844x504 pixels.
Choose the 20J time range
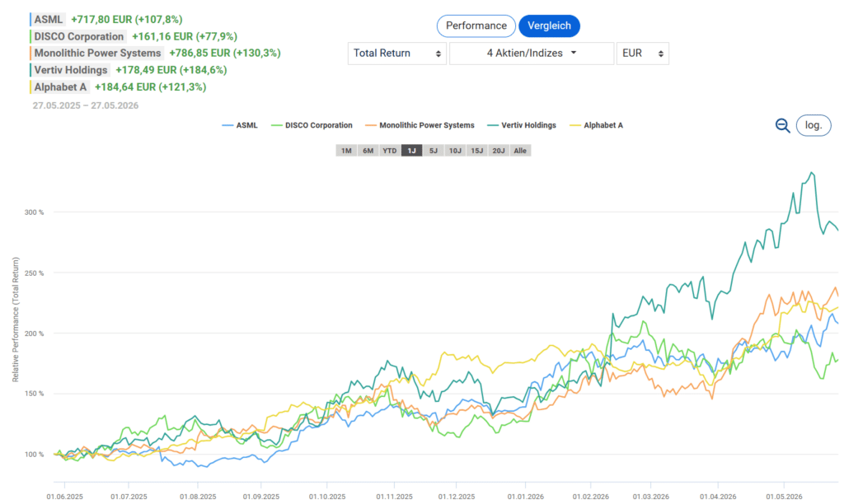point(499,151)
